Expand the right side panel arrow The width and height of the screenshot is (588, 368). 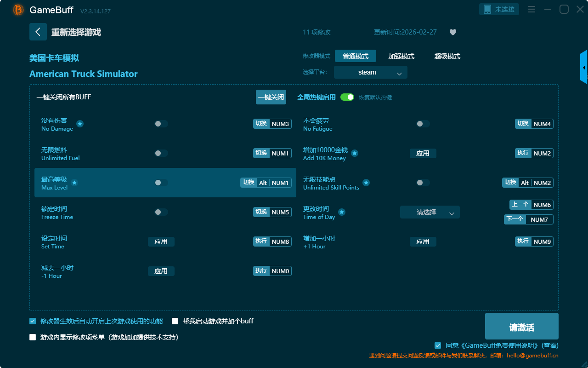coord(584,68)
